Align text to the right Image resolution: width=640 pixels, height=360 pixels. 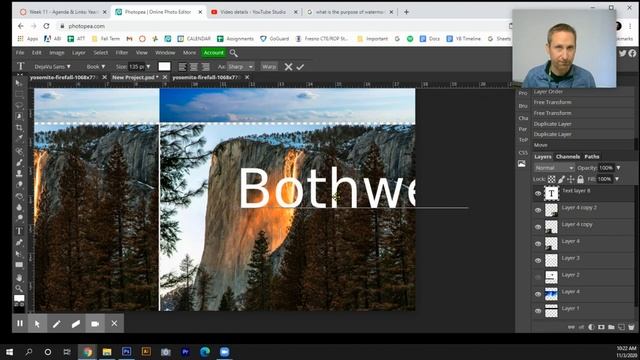(x=205, y=67)
